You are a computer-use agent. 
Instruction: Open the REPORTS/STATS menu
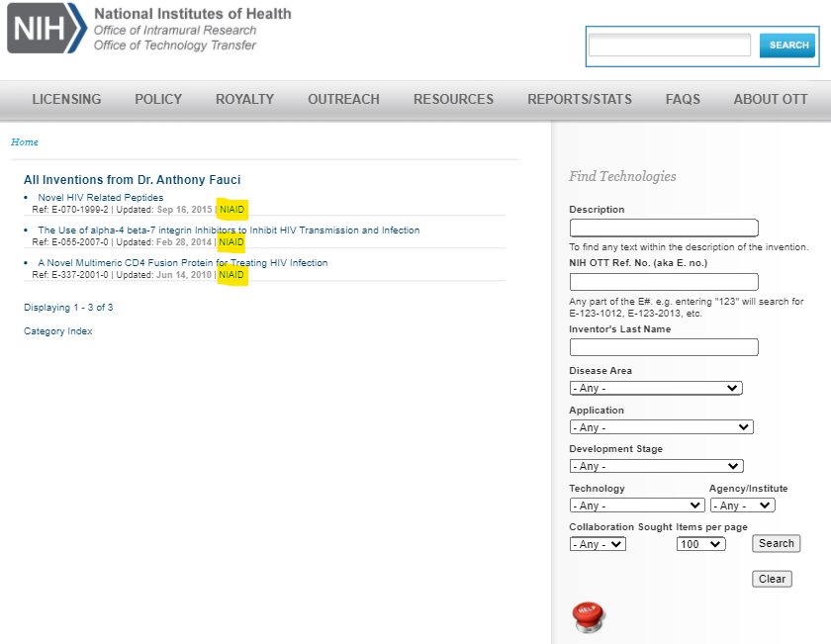click(x=580, y=99)
